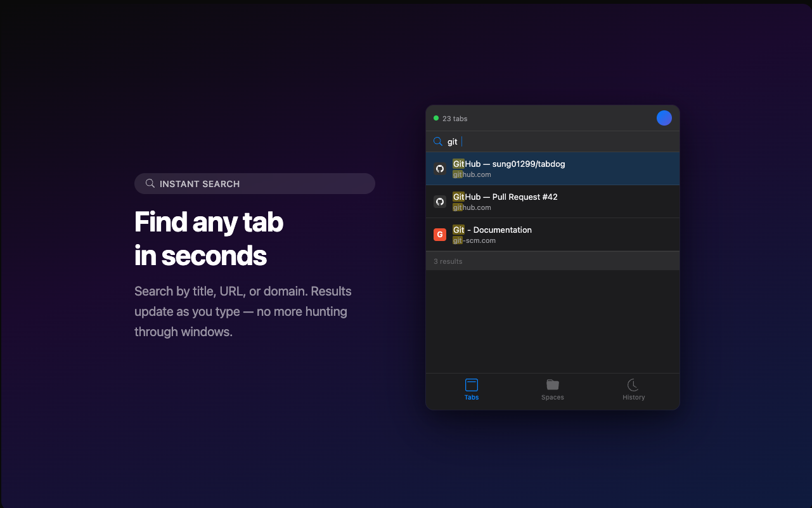The height and width of the screenshot is (508, 812).
Task: Click the red Git logo on the Documentation result
Action: click(x=440, y=234)
